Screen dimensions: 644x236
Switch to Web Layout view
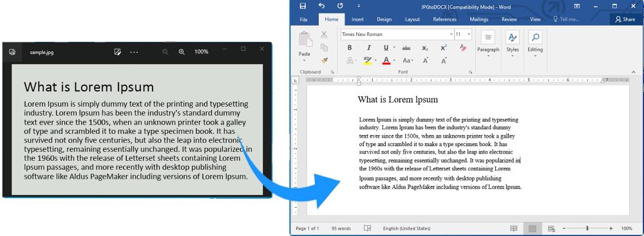point(551,228)
